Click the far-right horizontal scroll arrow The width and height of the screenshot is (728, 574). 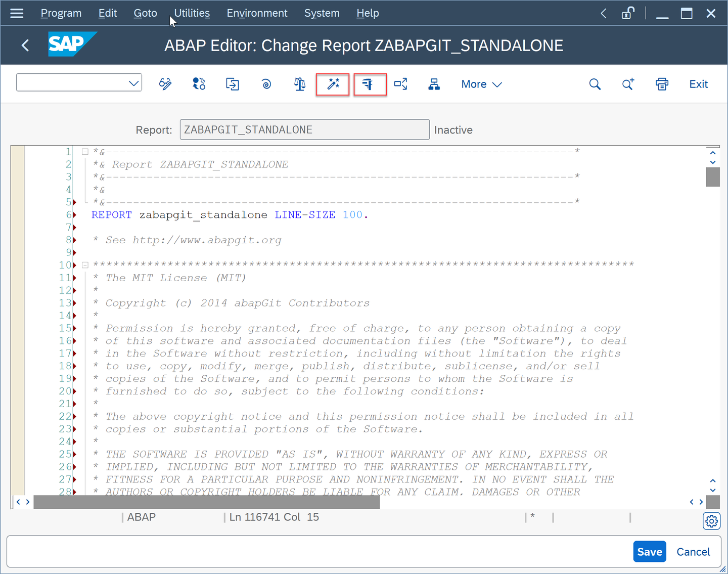pos(701,502)
